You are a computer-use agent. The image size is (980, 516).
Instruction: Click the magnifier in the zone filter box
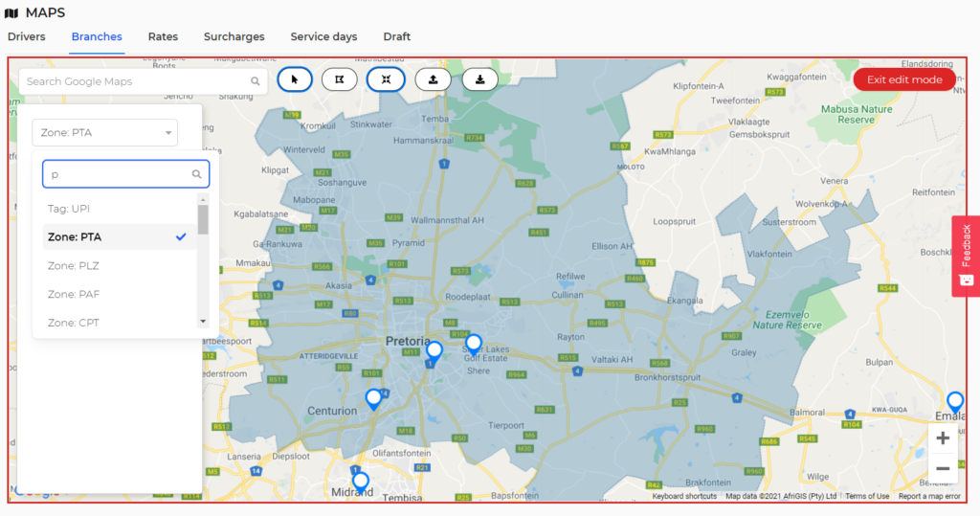point(196,174)
